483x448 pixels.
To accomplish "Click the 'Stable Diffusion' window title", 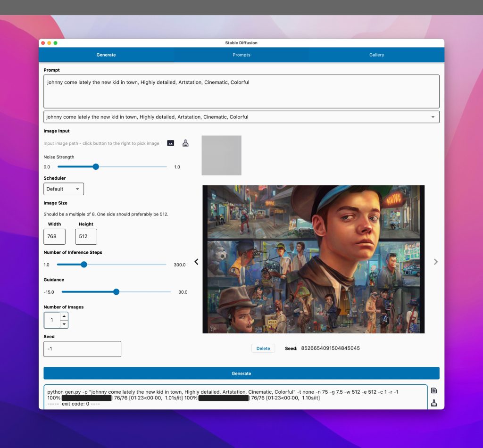I will click(x=241, y=43).
